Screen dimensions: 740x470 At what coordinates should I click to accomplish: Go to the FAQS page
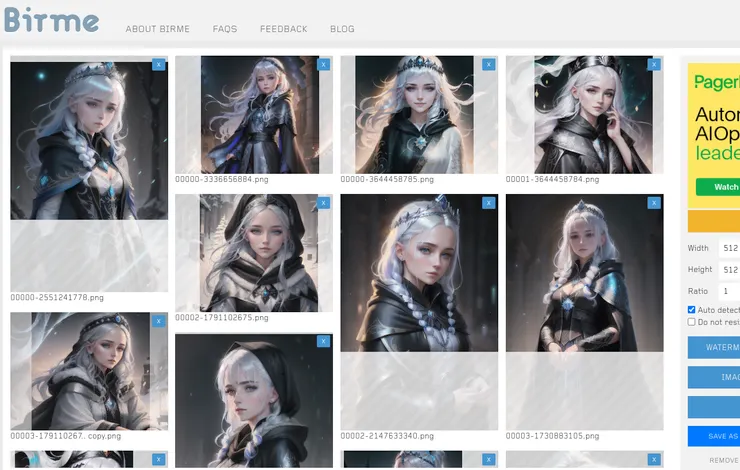pyautogui.click(x=225, y=29)
